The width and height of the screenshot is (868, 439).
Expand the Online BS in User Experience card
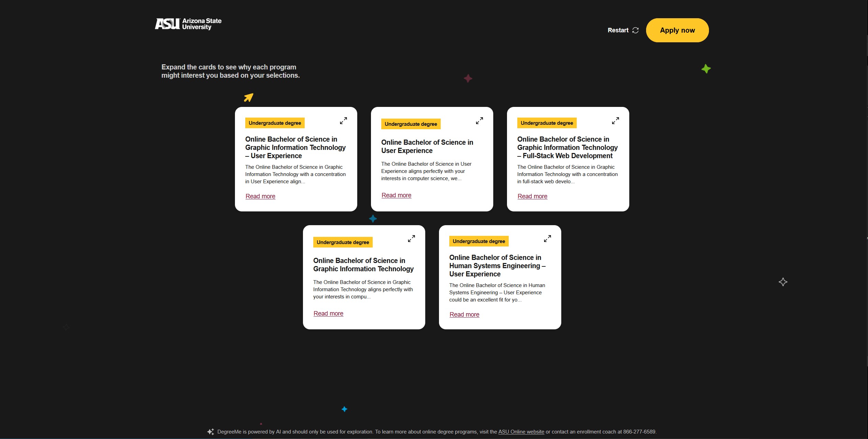(479, 121)
